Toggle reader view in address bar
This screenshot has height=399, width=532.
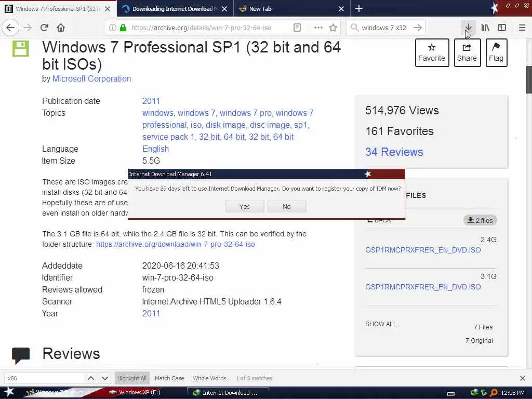297,28
